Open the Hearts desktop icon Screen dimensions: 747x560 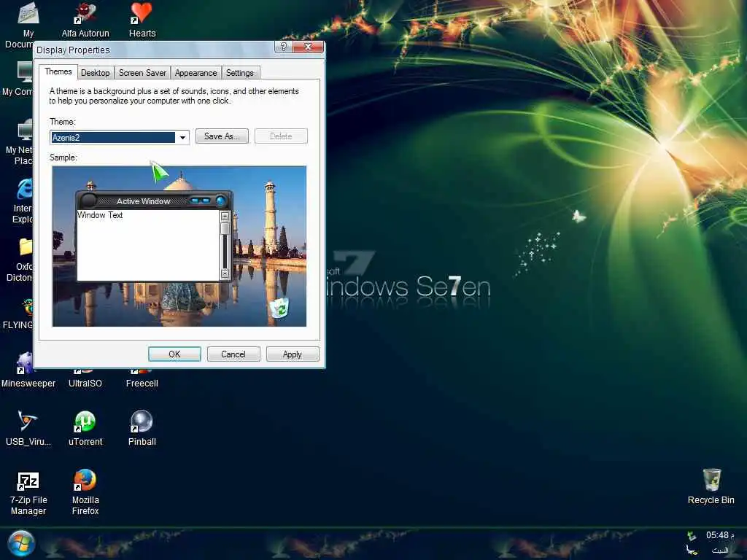point(142,20)
